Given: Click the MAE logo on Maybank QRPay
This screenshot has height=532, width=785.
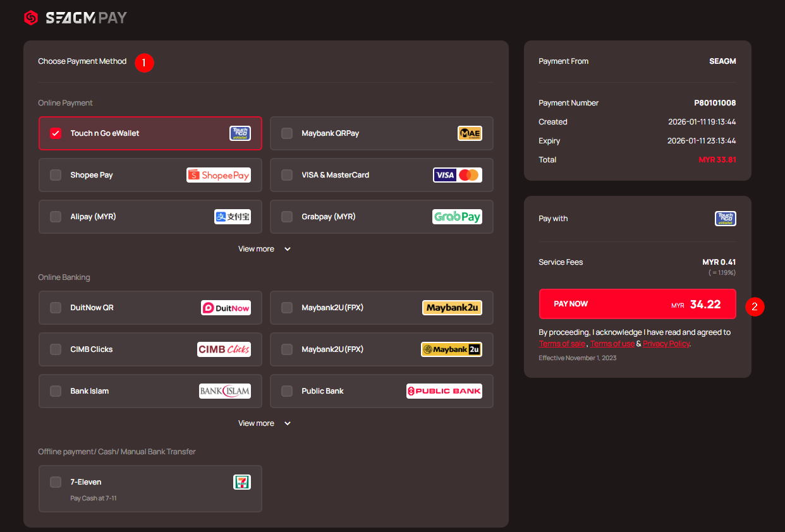Looking at the screenshot, I should [470, 133].
